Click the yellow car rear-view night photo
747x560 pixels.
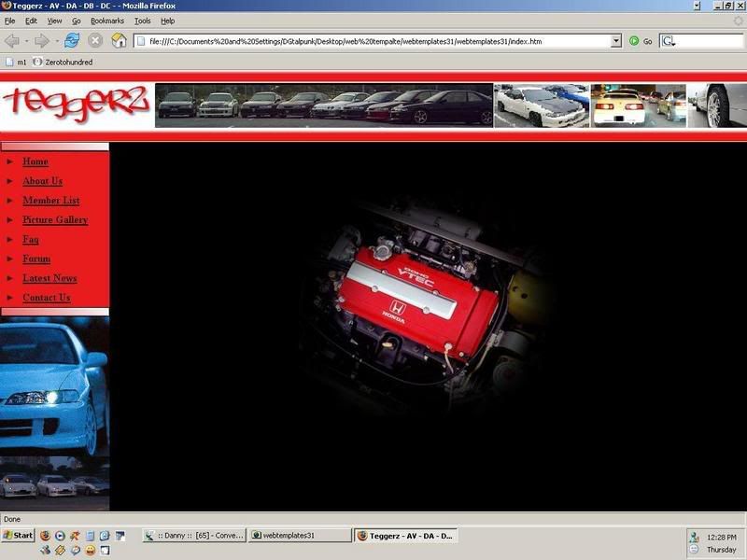[x=639, y=105]
